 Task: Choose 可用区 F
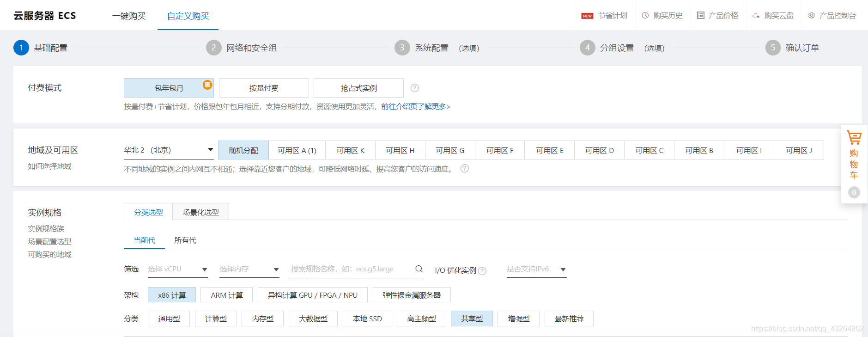[x=500, y=150]
